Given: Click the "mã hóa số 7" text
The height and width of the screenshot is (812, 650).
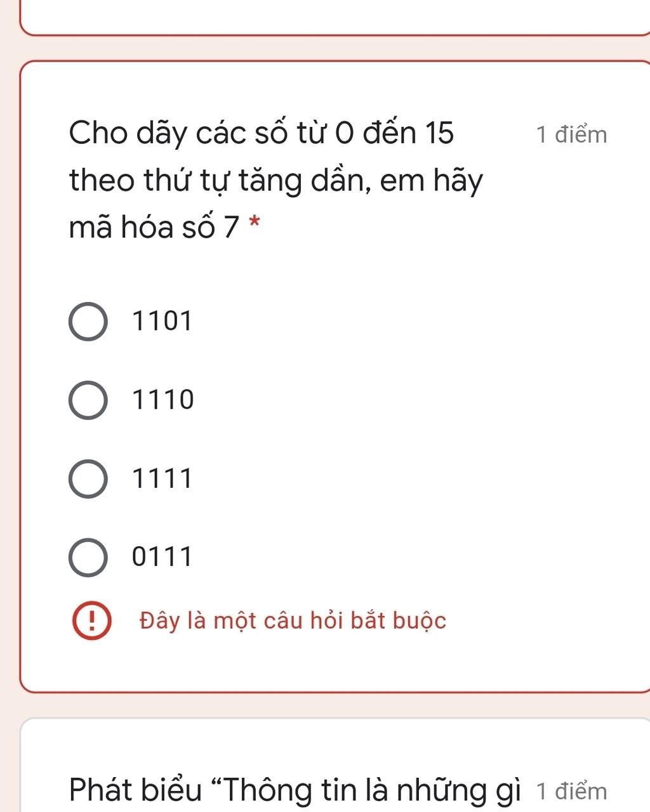Looking at the screenshot, I should tap(154, 227).
